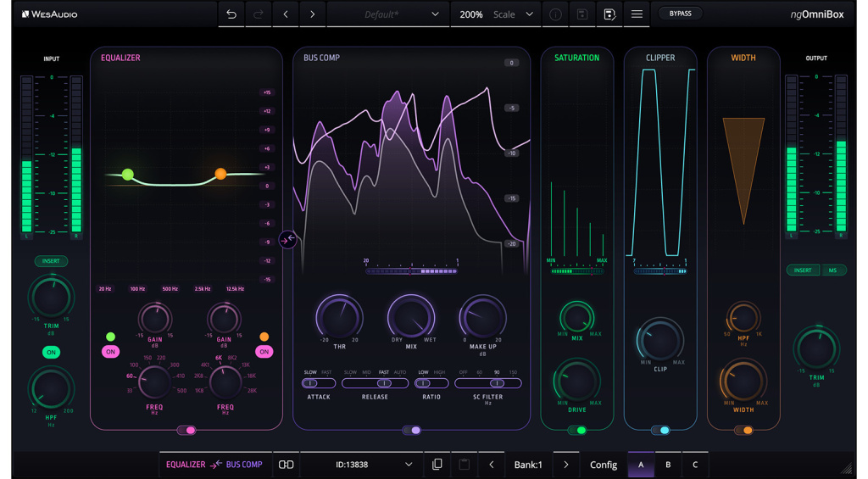Click the high band FREQ knob
868x479 pixels.
tap(225, 382)
